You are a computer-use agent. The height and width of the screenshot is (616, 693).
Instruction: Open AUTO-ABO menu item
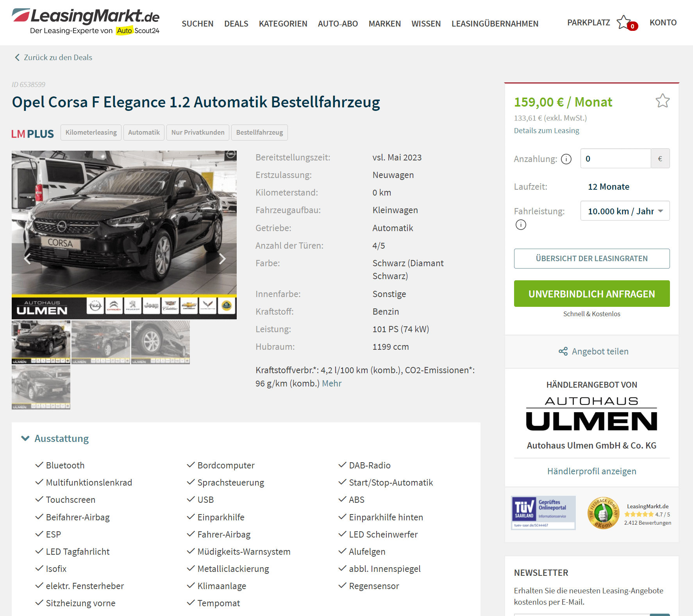coord(338,23)
